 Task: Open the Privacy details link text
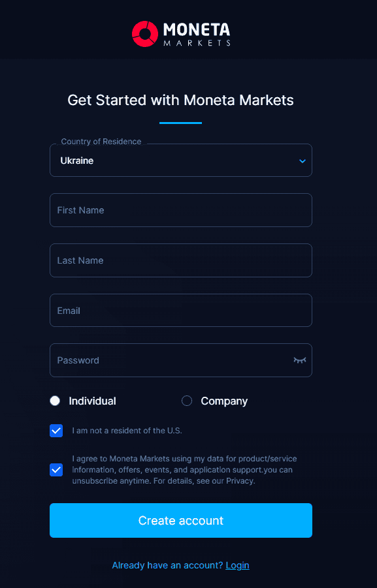[x=240, y=481]
